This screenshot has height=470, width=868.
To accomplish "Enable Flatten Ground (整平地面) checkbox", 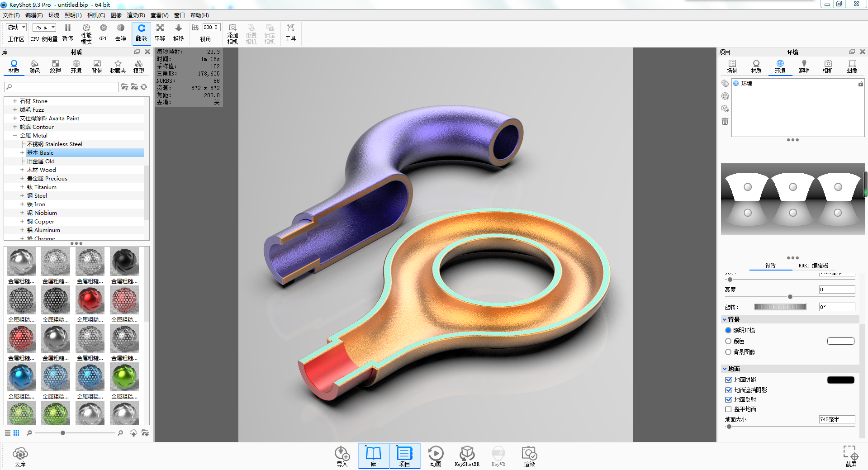I will [x=728, y=409].
